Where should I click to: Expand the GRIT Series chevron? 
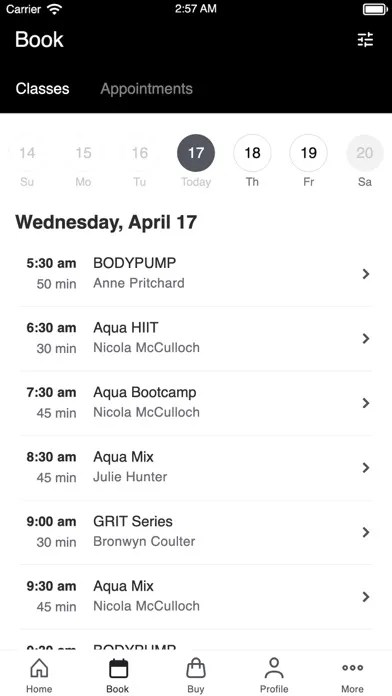[366, 532]
